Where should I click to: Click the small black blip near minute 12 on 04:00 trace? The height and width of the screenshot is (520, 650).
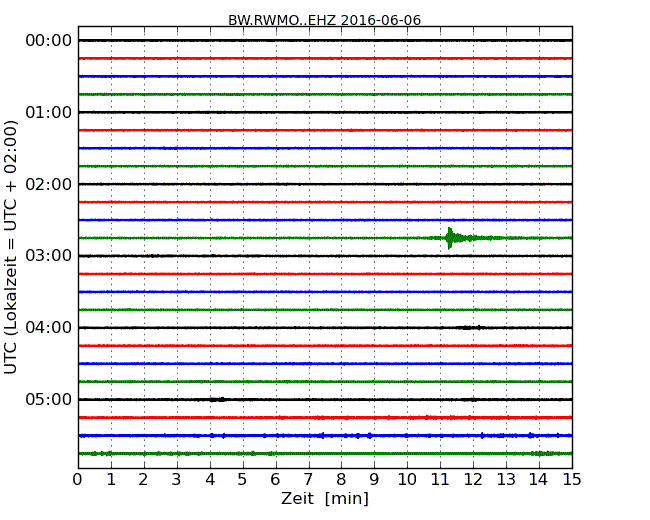coord(471,328)
